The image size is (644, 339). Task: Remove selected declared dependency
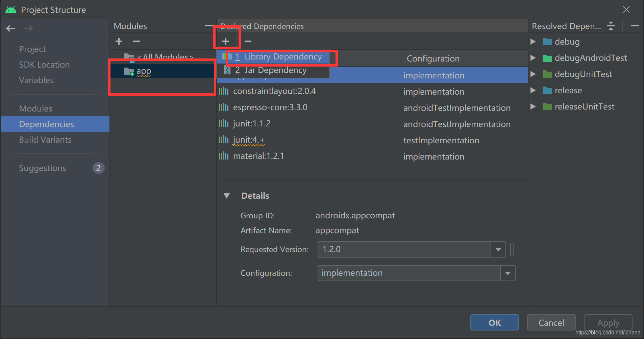point(248,41)
